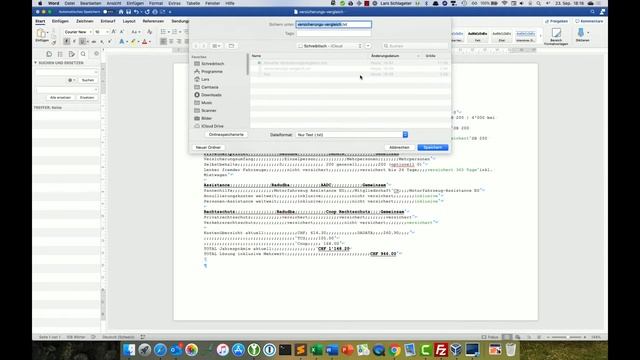Click the red font color icon

[144, 42]
